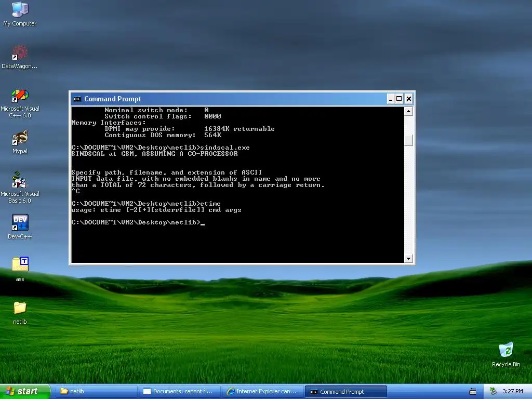Click the '^C' line in console

point(76,191)
